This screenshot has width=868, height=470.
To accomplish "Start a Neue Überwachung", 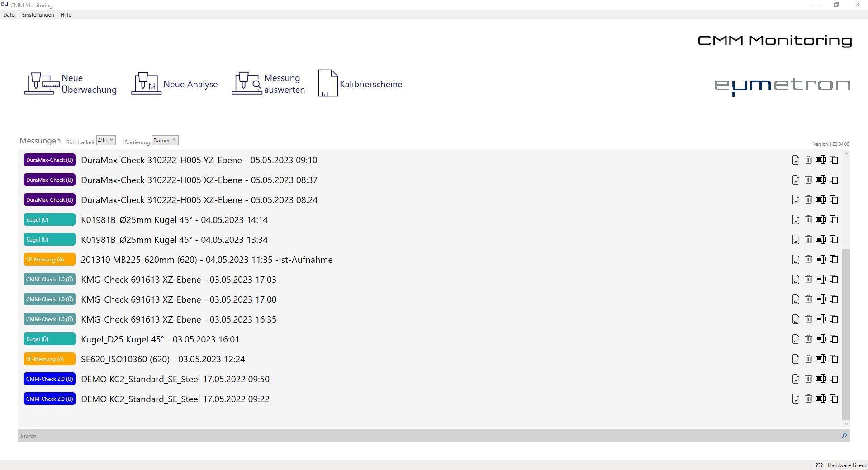I will [71, 84].
